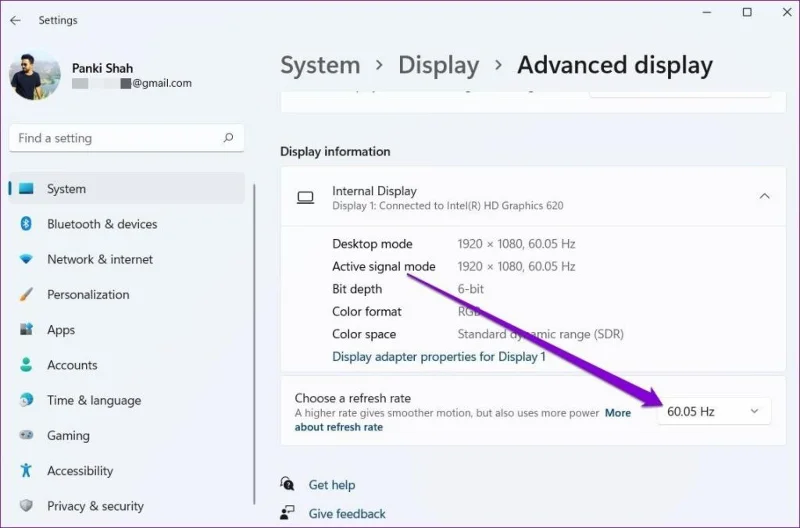The width and height of the screenshot is (800, 528).
Task: Click the Give feedback person icon
Action: pos(287,513)
